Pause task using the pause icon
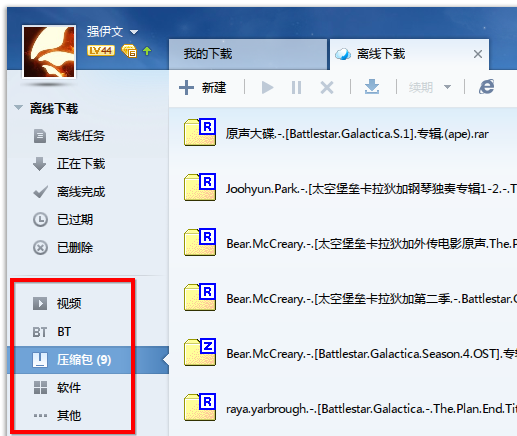The width and height of the screenshot is (517, 436). [x=296, y=88]
